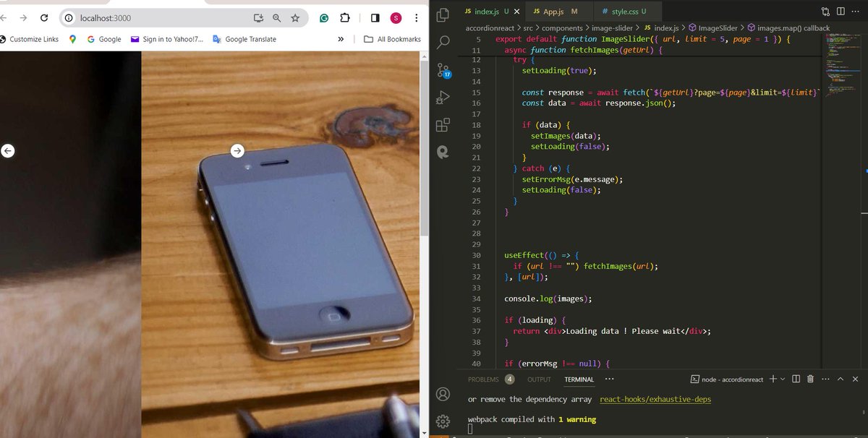Switch to the App.js tab

click(x=553, y=12)
